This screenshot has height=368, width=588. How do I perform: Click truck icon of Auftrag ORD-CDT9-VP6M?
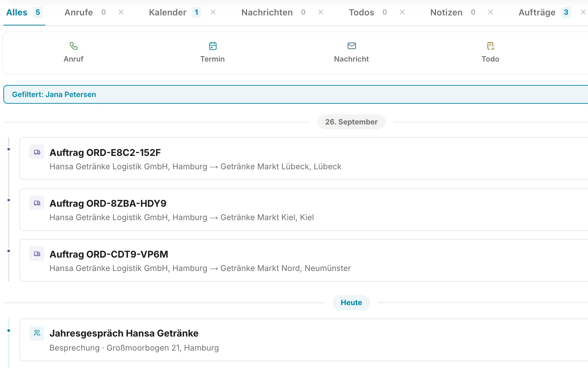pos(37,254)
